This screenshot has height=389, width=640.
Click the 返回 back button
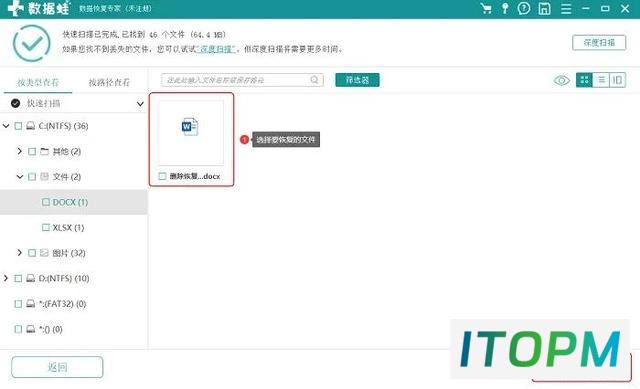[57, 367]
